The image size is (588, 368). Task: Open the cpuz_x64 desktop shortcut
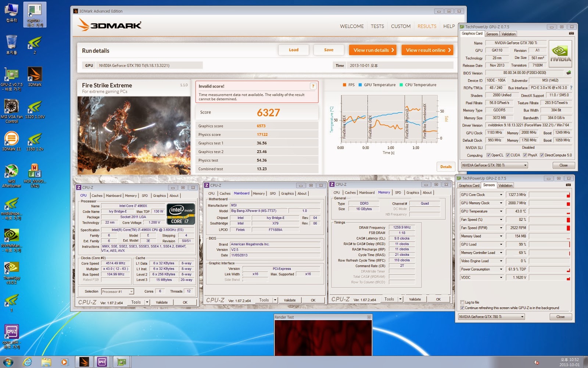[11, 336]
